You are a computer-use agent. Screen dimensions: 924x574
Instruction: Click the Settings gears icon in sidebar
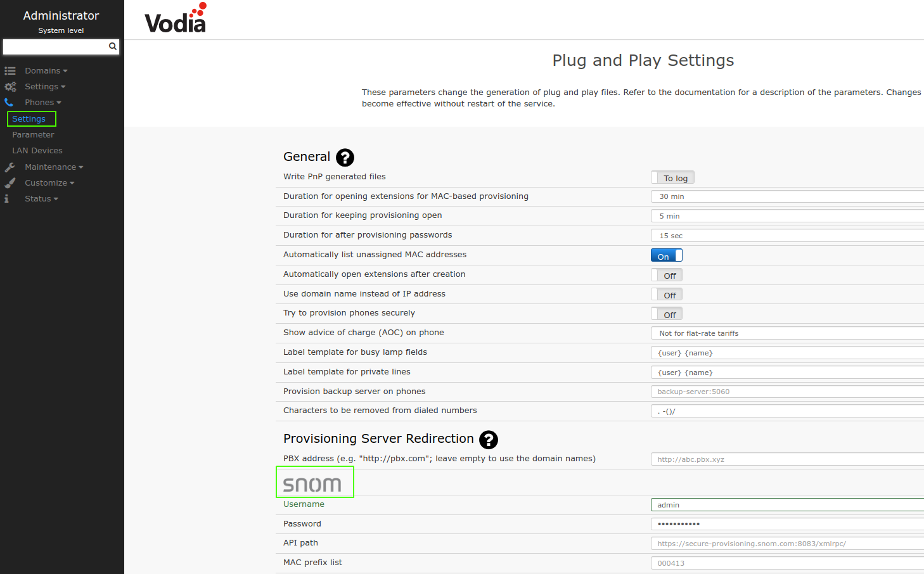[10, 87]
